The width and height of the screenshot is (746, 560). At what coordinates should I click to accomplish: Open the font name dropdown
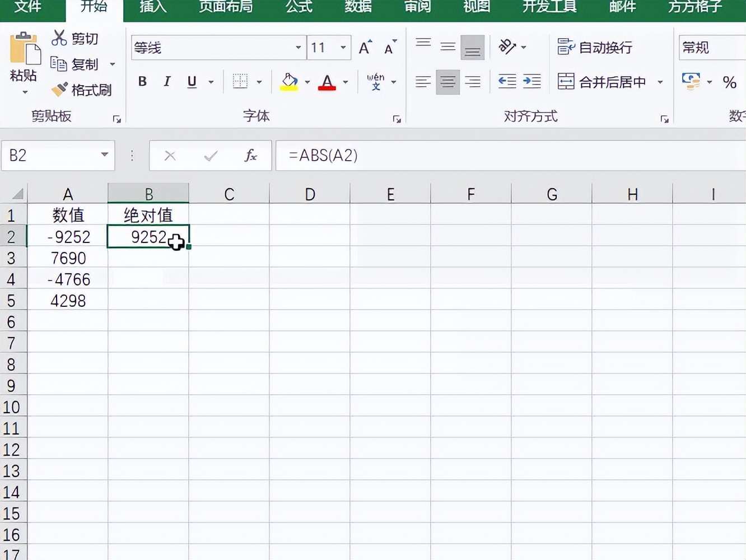[299, 48]
